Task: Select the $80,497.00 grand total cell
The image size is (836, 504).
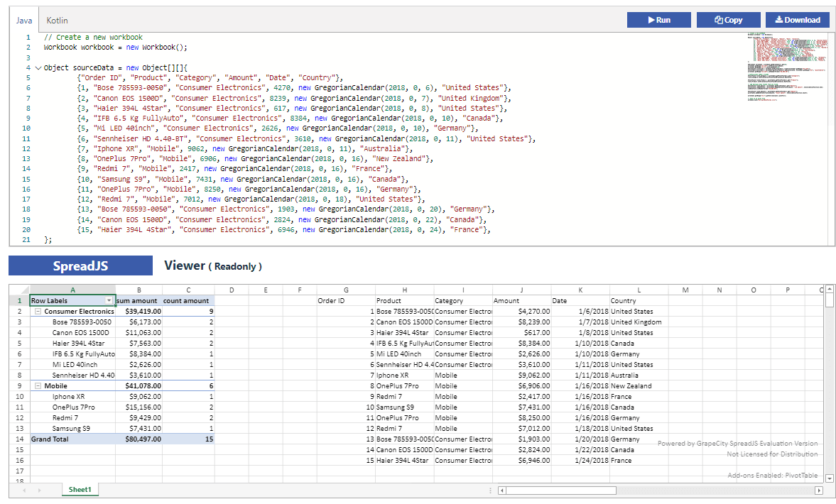Action: pyautogui.click(x=139, y=439)
